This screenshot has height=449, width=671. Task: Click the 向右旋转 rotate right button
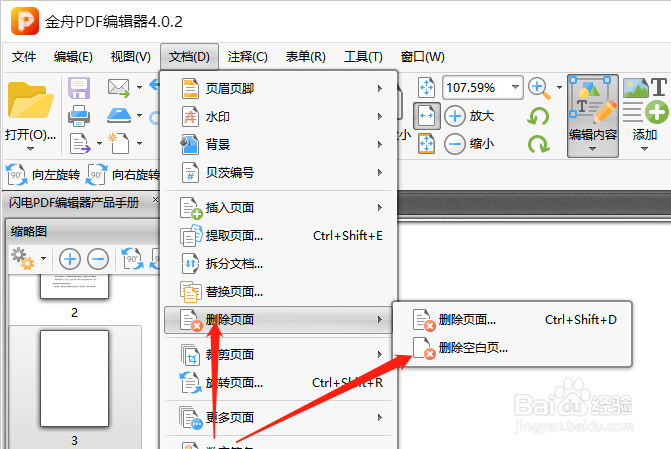click(123, 175)
